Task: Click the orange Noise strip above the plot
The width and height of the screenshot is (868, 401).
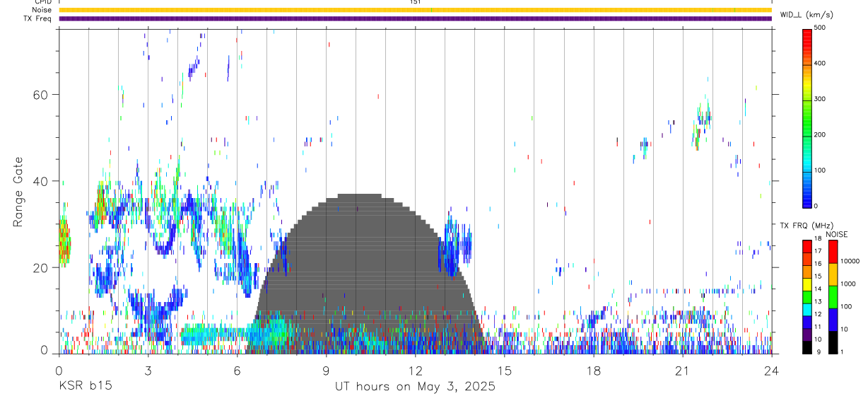Action: coord(415,11)
